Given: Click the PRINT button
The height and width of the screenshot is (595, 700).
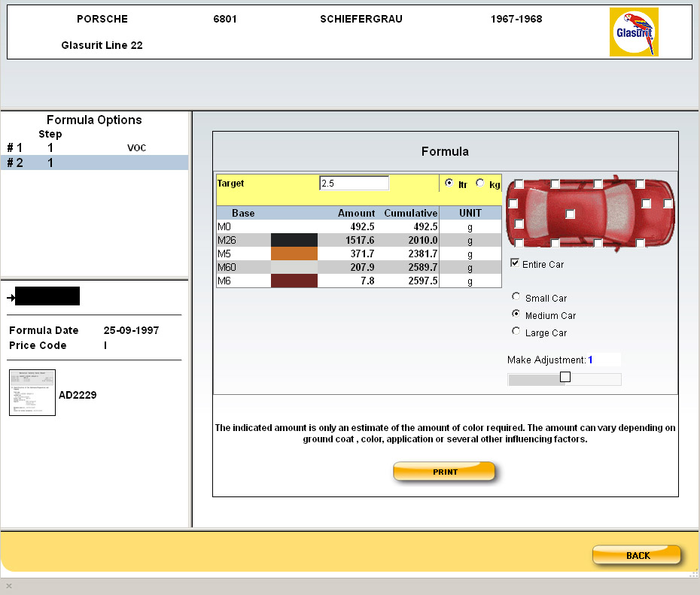Looking at the screenshot, I should tap(444, 472).
